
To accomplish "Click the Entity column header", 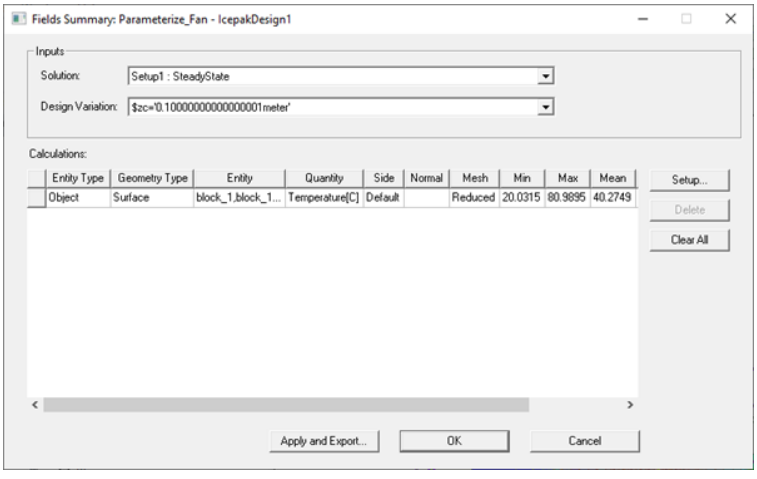I will 240,178.
